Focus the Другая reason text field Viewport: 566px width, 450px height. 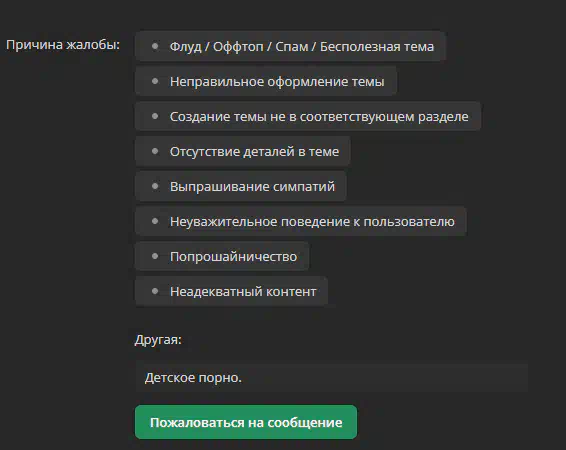pyautogui.click(x=332, y=378)
